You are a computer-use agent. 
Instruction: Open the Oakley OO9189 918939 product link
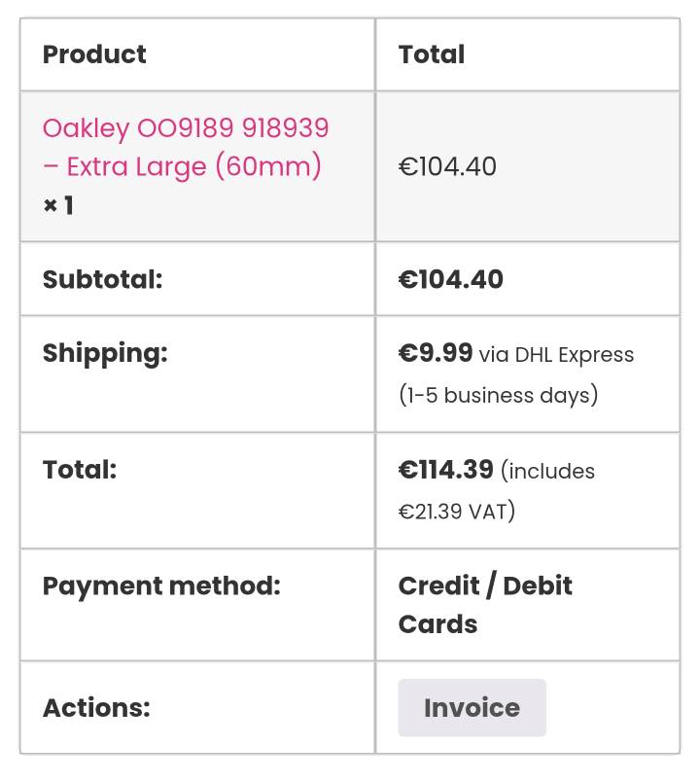pos(186,128)
